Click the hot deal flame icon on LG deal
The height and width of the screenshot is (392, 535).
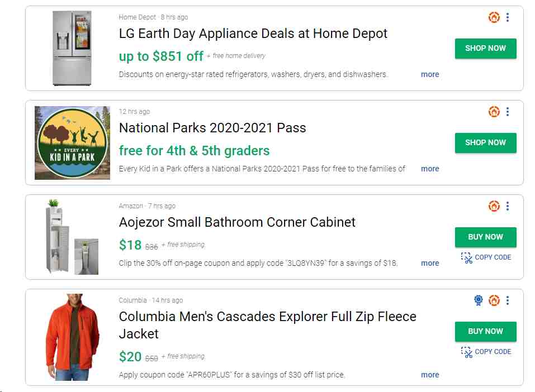click(x=494, y=17)
